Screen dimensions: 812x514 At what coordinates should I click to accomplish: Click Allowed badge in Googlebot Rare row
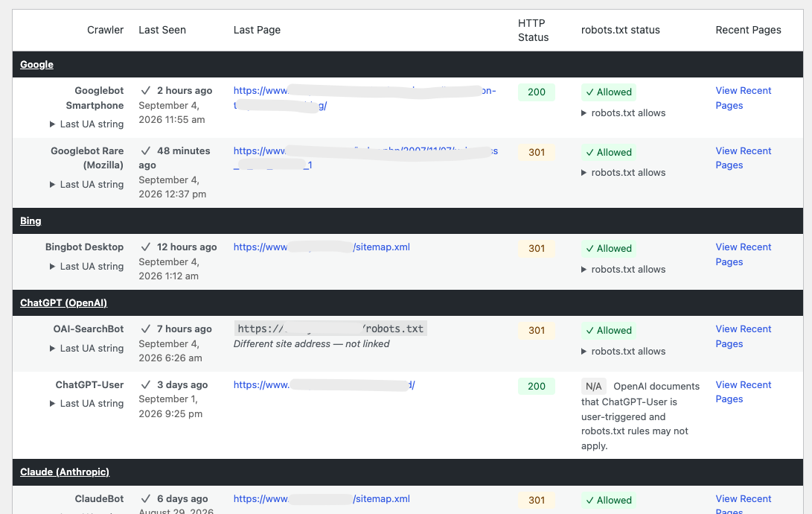(x=609, y=152)
